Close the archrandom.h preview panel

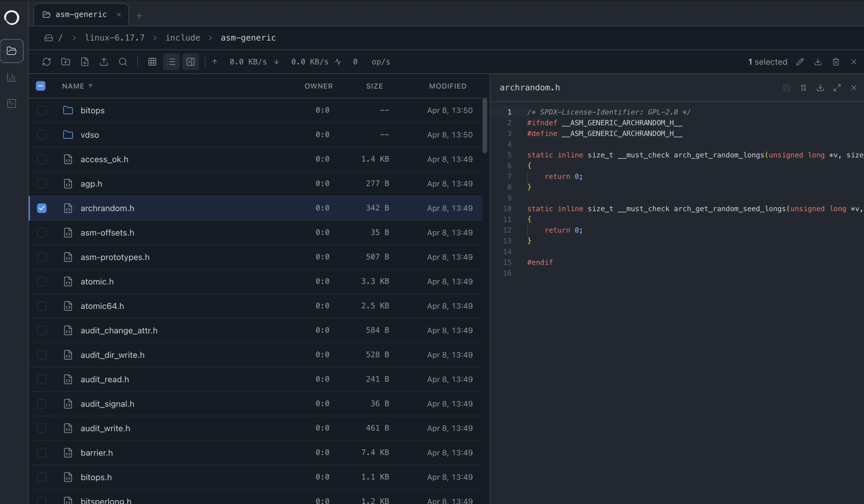[854, 88]
